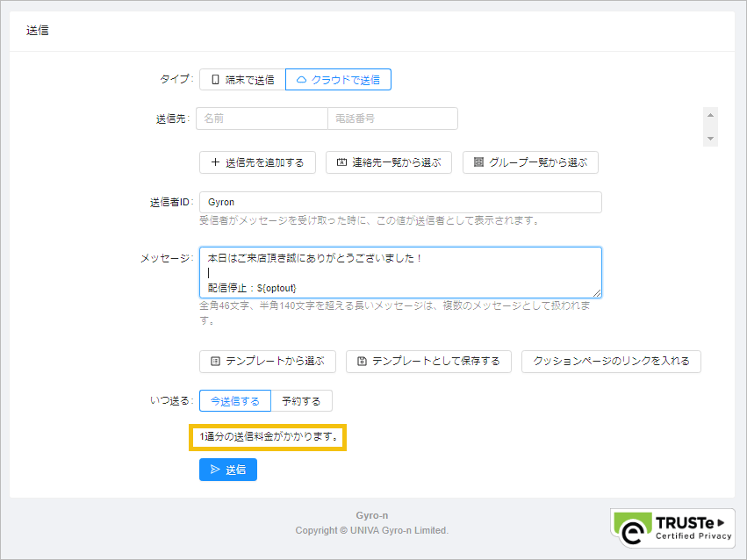
Task: Click the 配信停止：${optout} line in message
Action: point(252,288)
